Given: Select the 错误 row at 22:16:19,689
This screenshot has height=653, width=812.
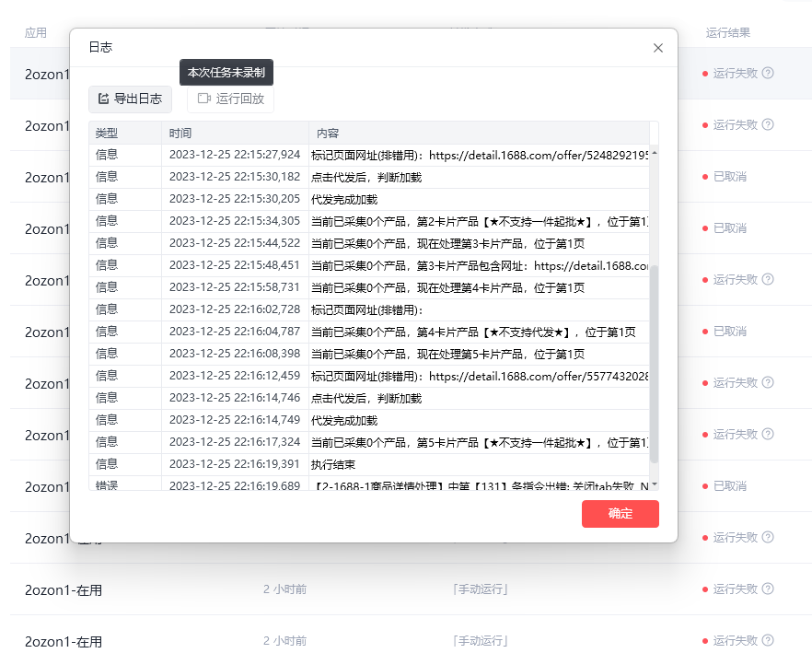Looking at the screenshot, I should (x=369, y=484).
